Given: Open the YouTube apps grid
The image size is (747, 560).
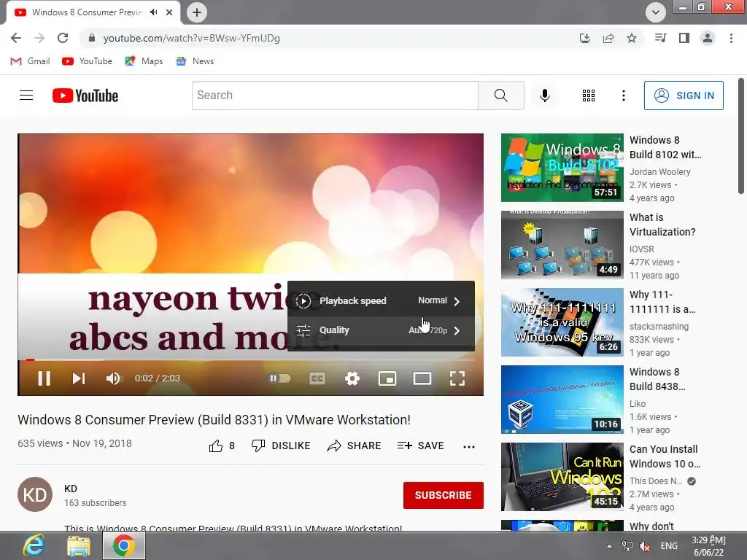Looking at the screenshot, I should pyautogui.click(x=589, y=96).
